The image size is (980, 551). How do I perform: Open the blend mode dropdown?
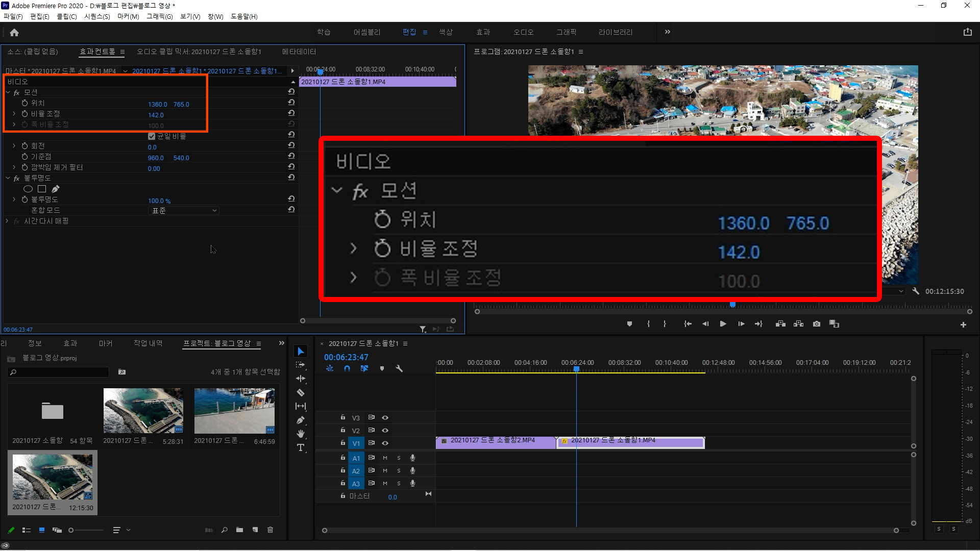tap(184, 210)
